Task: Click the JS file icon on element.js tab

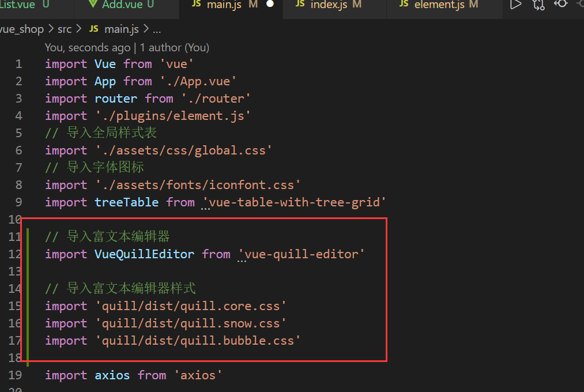Action: (x=404, y=5)
